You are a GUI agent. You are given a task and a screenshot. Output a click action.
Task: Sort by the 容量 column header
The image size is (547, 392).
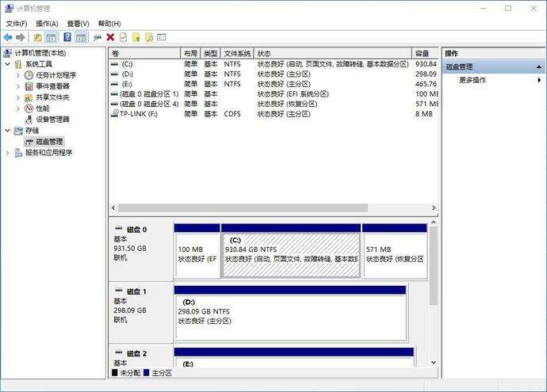pos(425,53)
